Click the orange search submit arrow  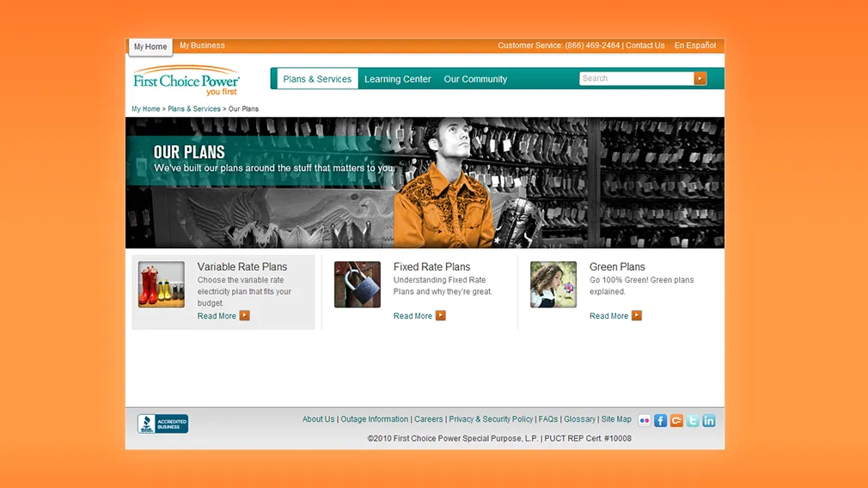pos(700,78)
